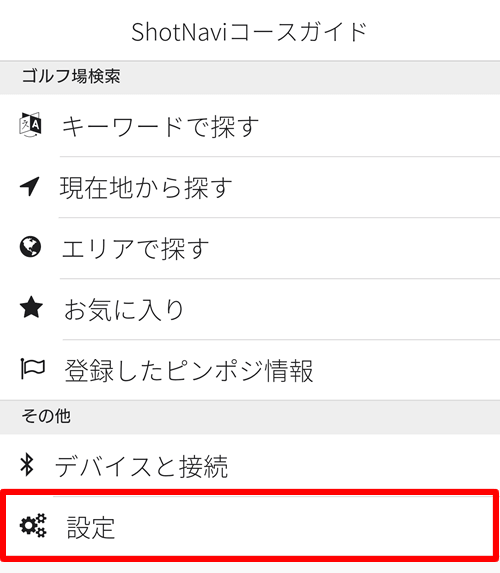Select デバイスと接続 option
Image resolution: width=500 pixels, height=573 pixels.
[250, 465]
